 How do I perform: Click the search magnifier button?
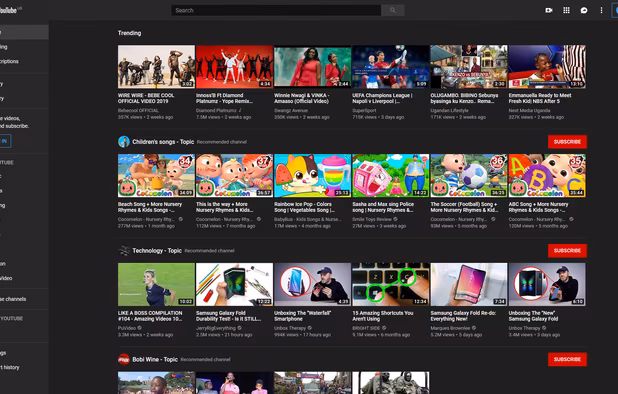coord(393,10)
